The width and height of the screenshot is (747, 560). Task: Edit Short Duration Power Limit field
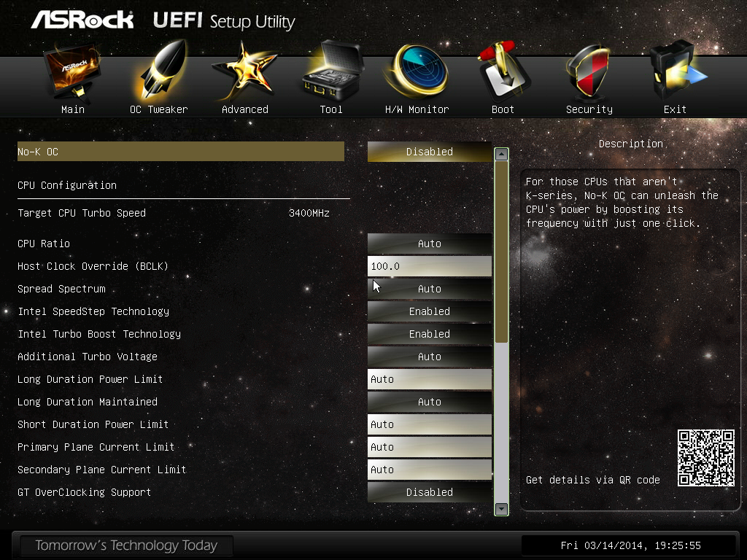pyautogui.click(x=429, y=424)
